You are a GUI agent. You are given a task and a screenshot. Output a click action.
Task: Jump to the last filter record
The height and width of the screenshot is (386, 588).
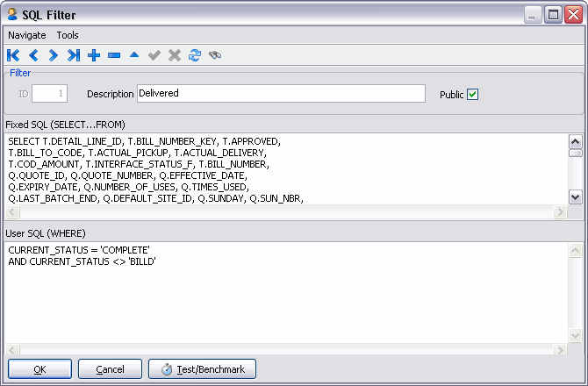coord(74,55)
